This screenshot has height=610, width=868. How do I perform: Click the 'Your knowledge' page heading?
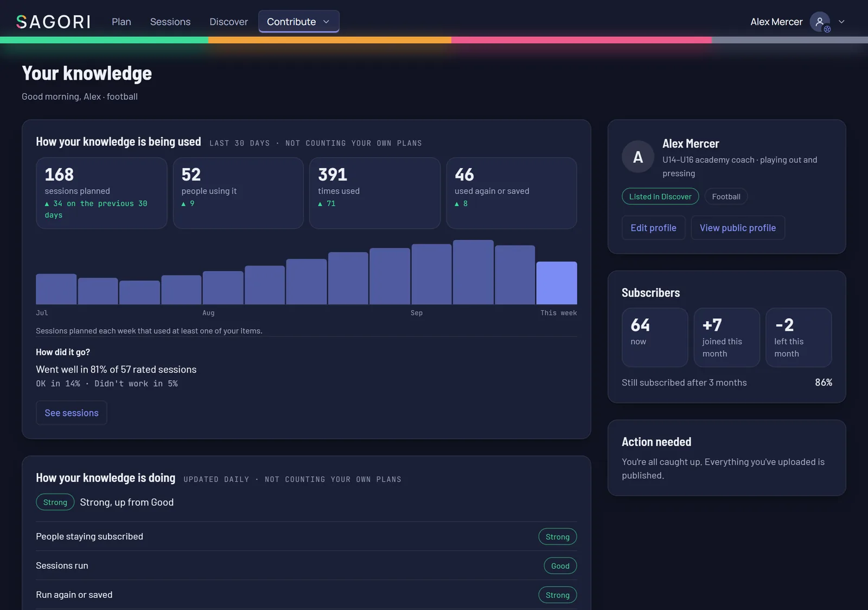pos(87,73)
